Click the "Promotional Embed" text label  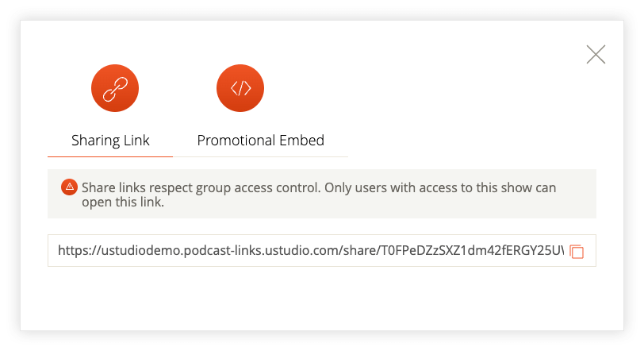click(x=260, y=141)
